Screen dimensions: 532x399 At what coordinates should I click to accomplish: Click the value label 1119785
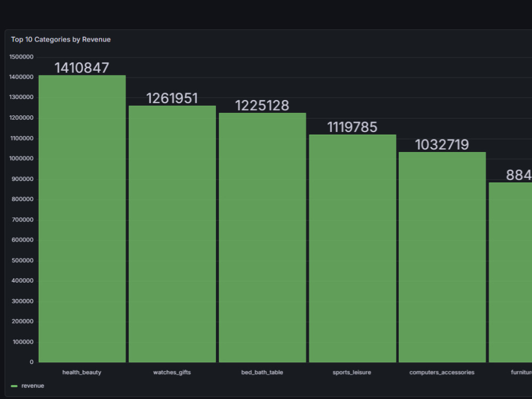[352, 127]
